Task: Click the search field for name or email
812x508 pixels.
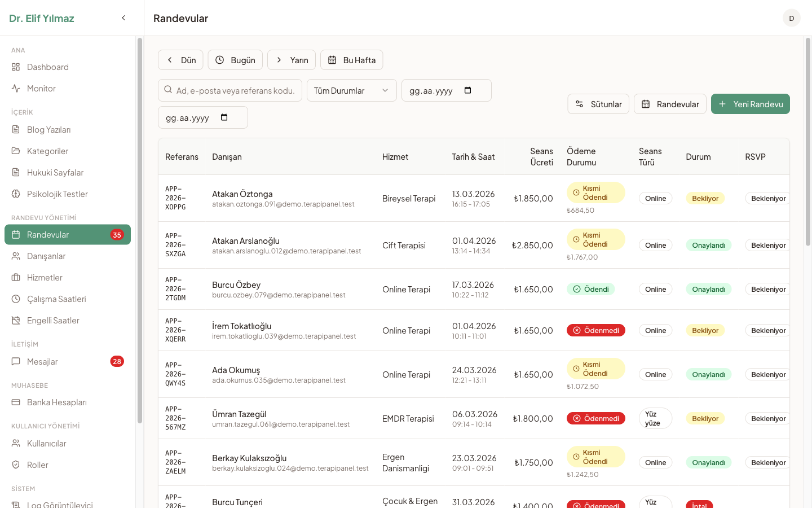Action: pyautogui.click(x=230, y=90)
